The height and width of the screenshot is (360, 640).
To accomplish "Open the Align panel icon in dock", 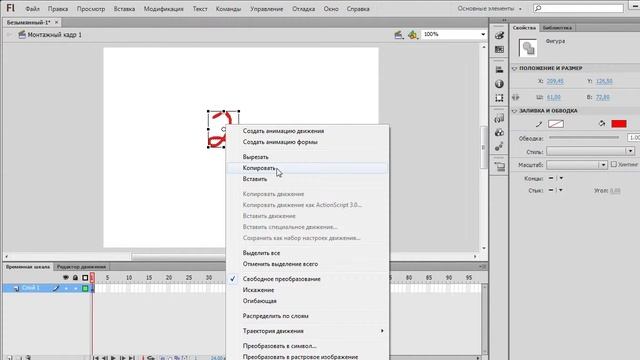I will coord(499,70).
